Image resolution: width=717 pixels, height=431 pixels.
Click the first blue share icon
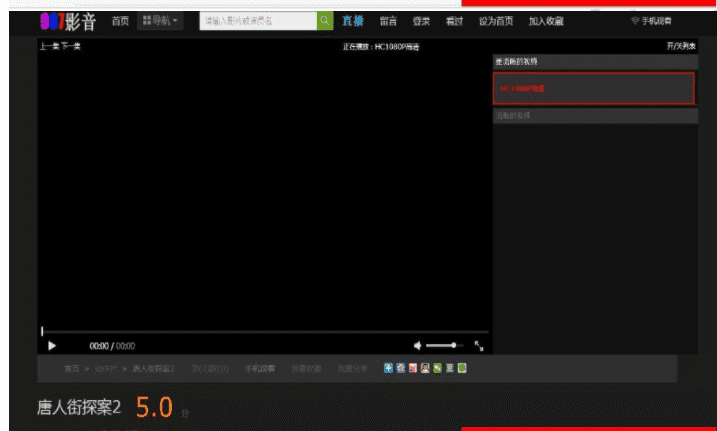pyautogui.click(x=388, y=368)
